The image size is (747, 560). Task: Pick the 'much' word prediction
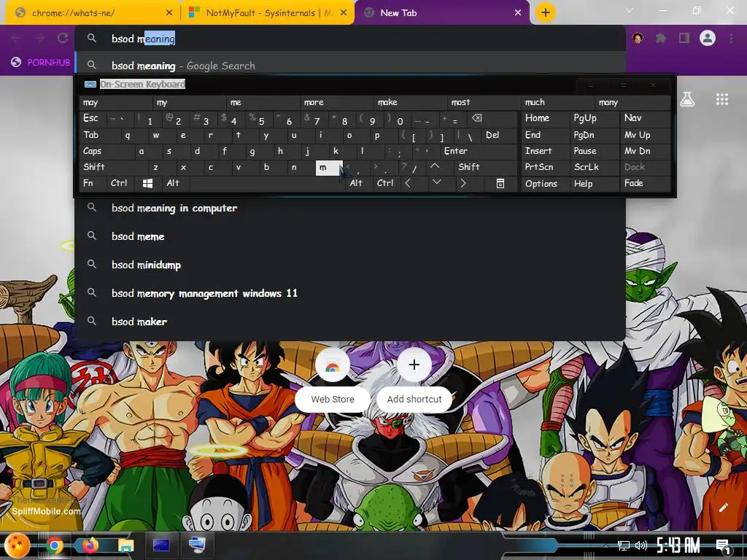click(558, 102)
